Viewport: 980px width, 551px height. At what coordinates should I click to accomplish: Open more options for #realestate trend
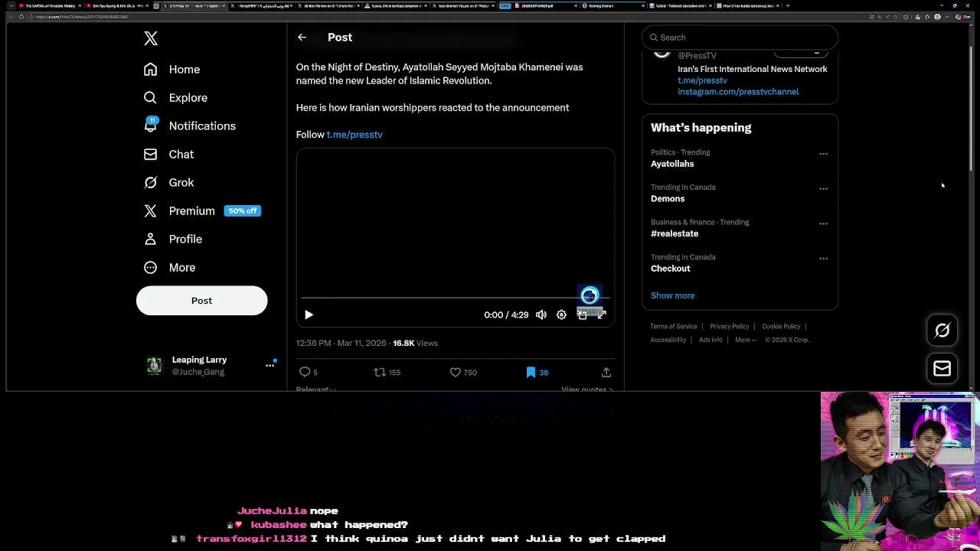824,223
